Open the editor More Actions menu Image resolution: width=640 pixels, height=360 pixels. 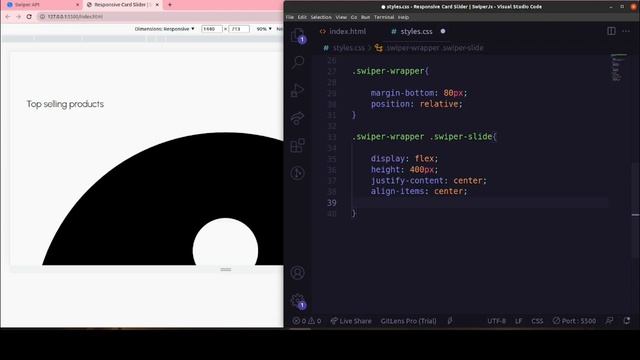tap(626, 31)
